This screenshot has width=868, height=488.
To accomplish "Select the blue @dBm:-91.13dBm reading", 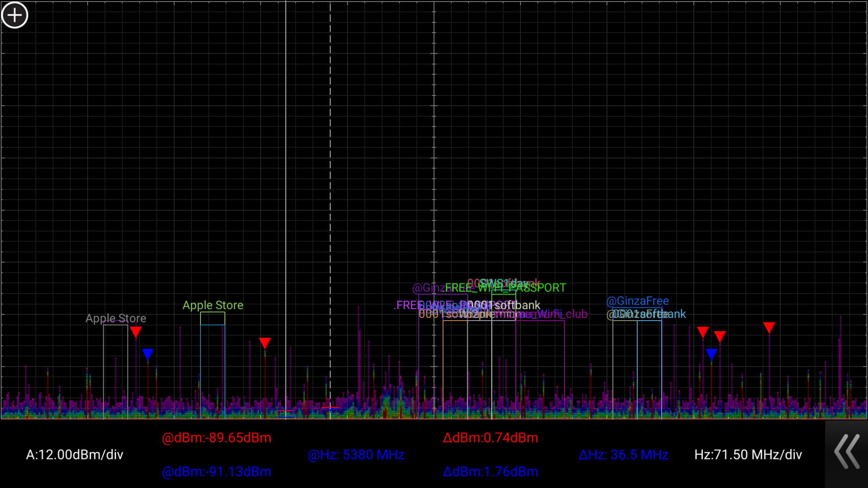I will pyautogui.click(x=217, y=471).
